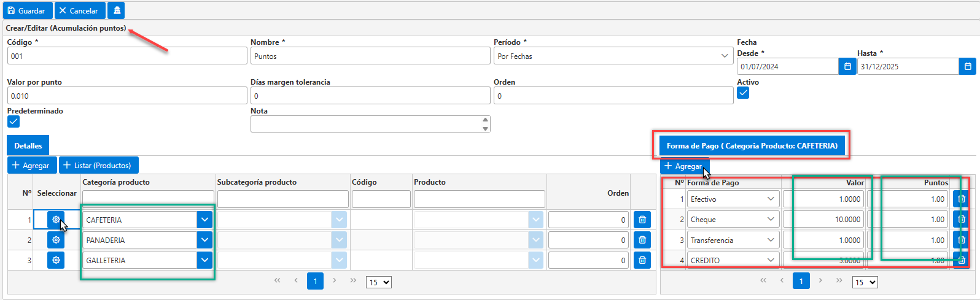
Task: Click the gear icon in the PANADERIA row
Action: coord(56,240)
